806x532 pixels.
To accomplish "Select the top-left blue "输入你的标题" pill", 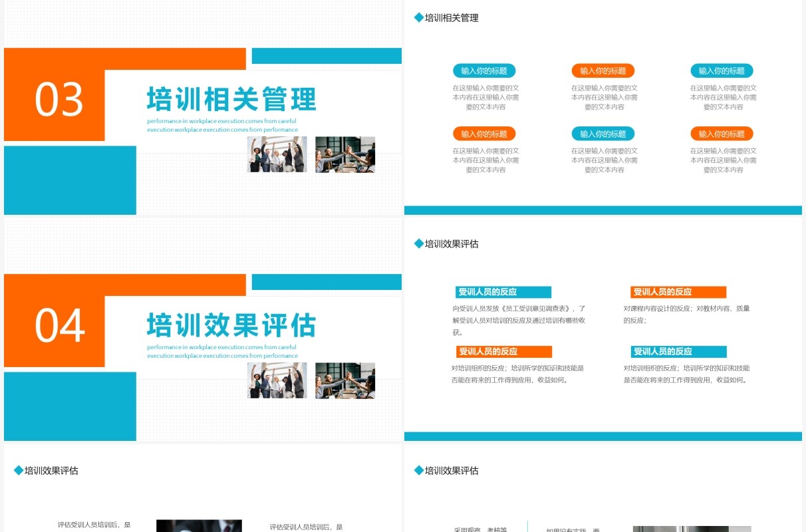I will (x=484, y=70).
